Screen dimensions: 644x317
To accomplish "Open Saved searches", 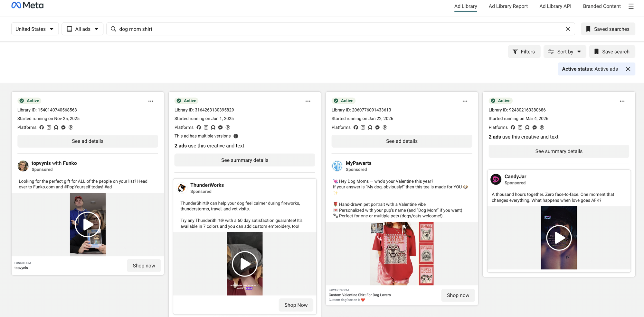I will pos(608,29).
